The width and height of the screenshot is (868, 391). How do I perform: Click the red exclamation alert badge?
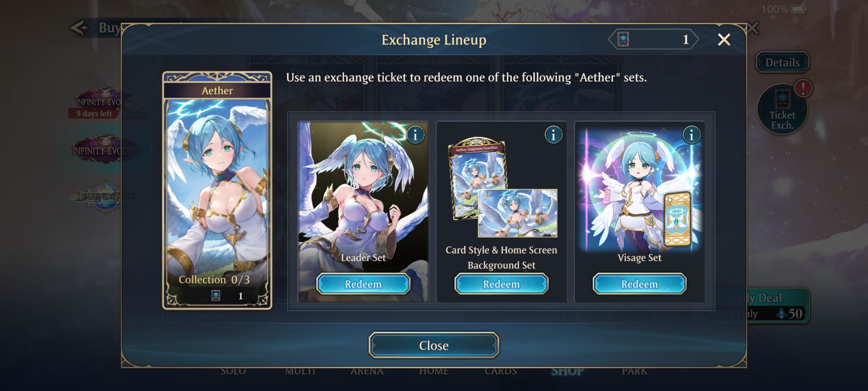click(803, 88)
